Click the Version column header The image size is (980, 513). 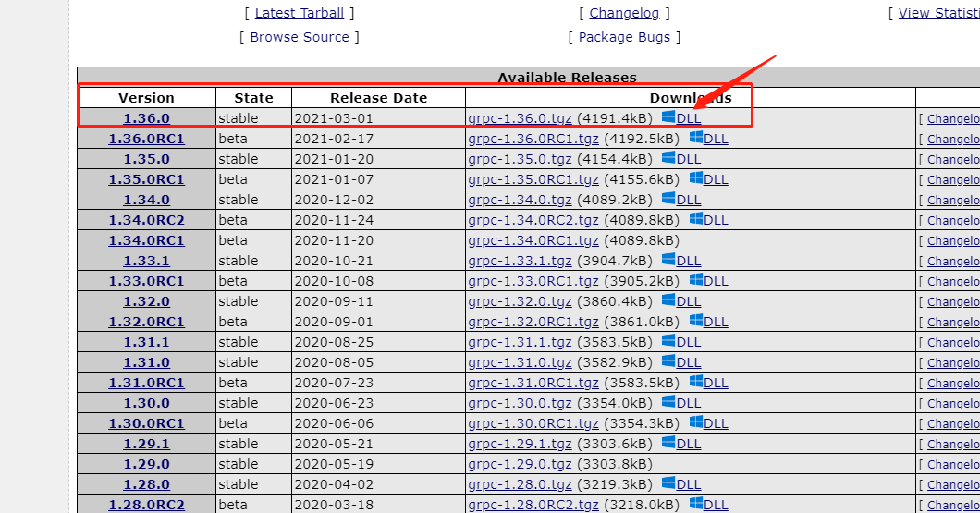(146, 98)
